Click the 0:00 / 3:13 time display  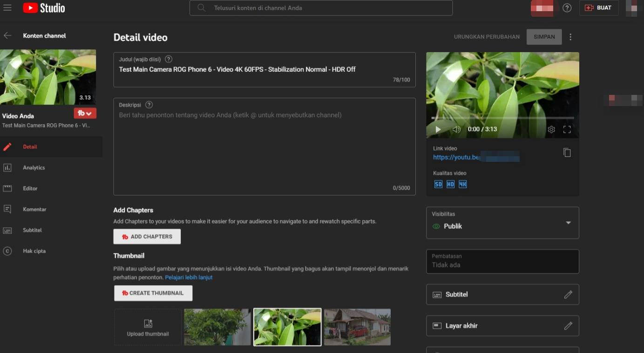click(482, 129)
